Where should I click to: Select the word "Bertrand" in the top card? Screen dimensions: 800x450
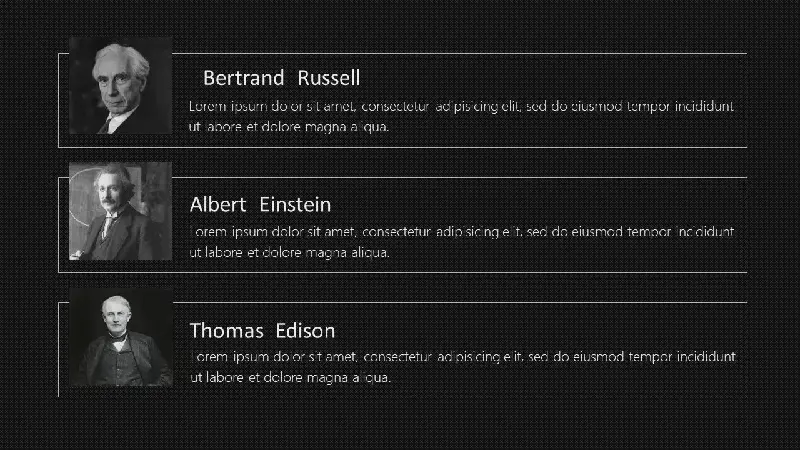(x=243, y=78)
